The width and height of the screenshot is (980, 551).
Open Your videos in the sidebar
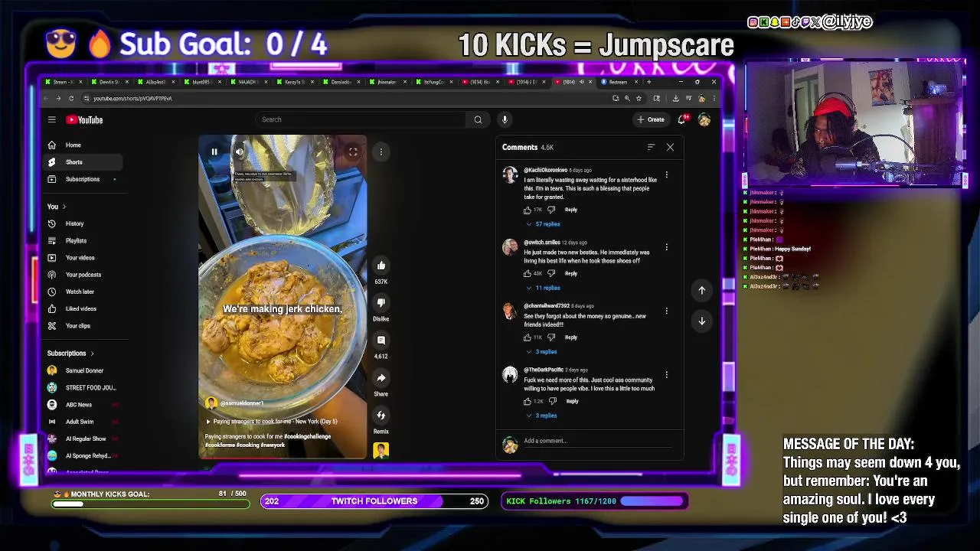[83, 258]
